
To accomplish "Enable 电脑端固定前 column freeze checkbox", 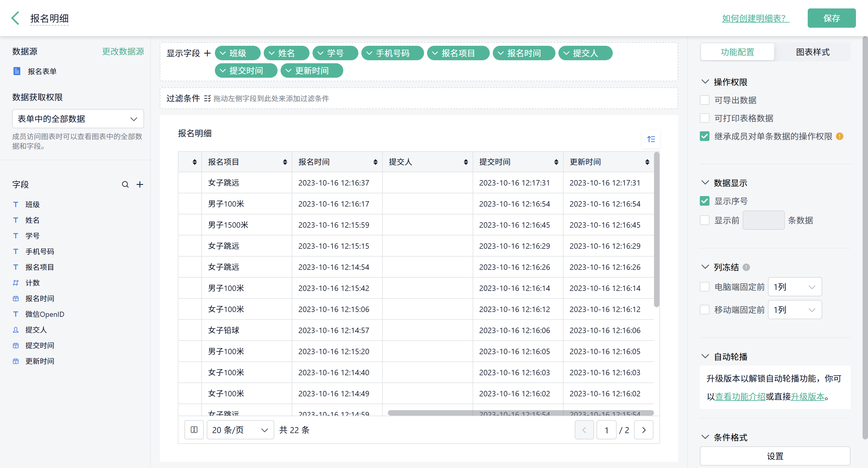I will 705,287.
